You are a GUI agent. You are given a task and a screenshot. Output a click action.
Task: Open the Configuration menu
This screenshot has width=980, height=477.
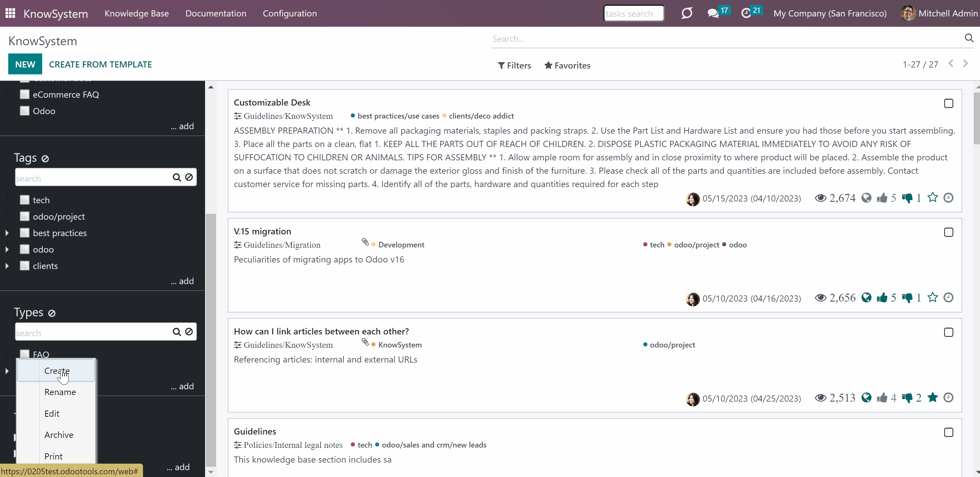click(x=289, y=13)
